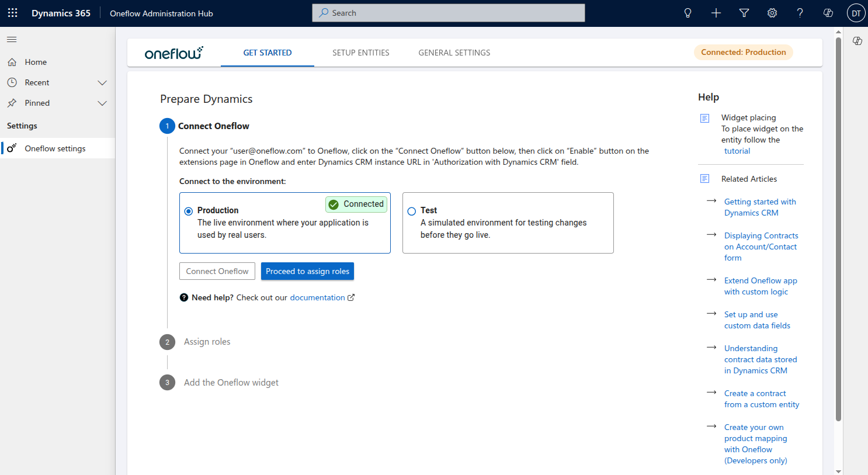Open Set up and use custom data fields

tap(757, 320)
